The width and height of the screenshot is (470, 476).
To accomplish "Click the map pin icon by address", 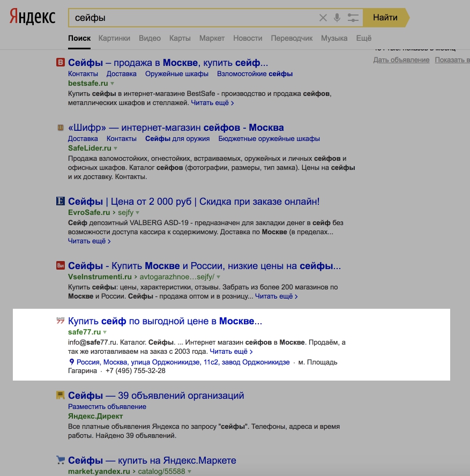I will 72,362.
